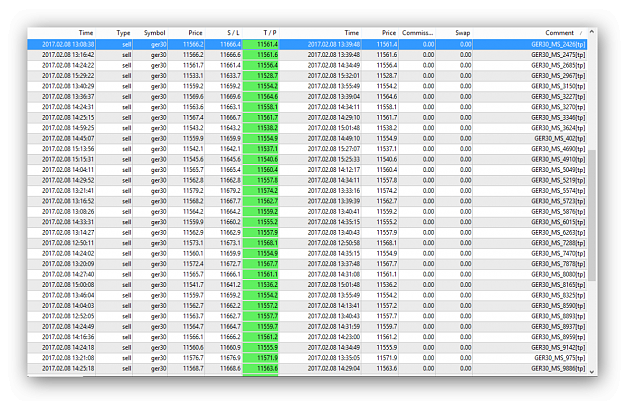Click open time 2017.02.08 13:46:04

pyautogui.click(x=68, y=295)
